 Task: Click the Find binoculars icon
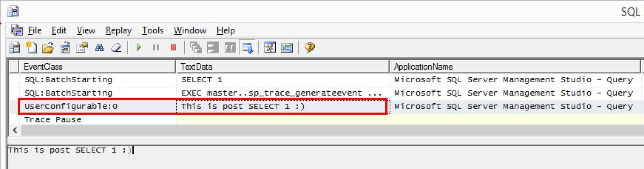click(x=99, y=48)
